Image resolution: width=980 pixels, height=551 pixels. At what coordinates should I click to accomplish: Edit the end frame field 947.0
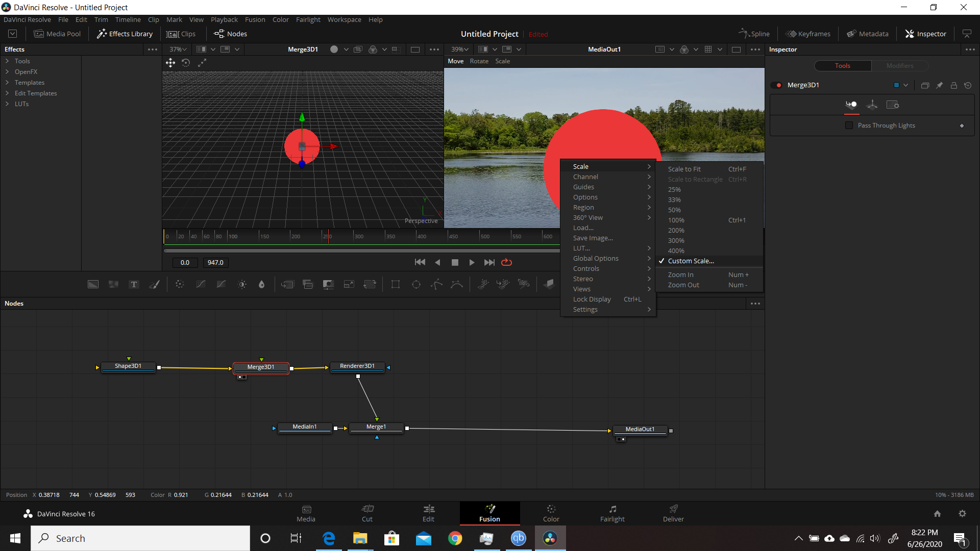[x=215, y=263]
